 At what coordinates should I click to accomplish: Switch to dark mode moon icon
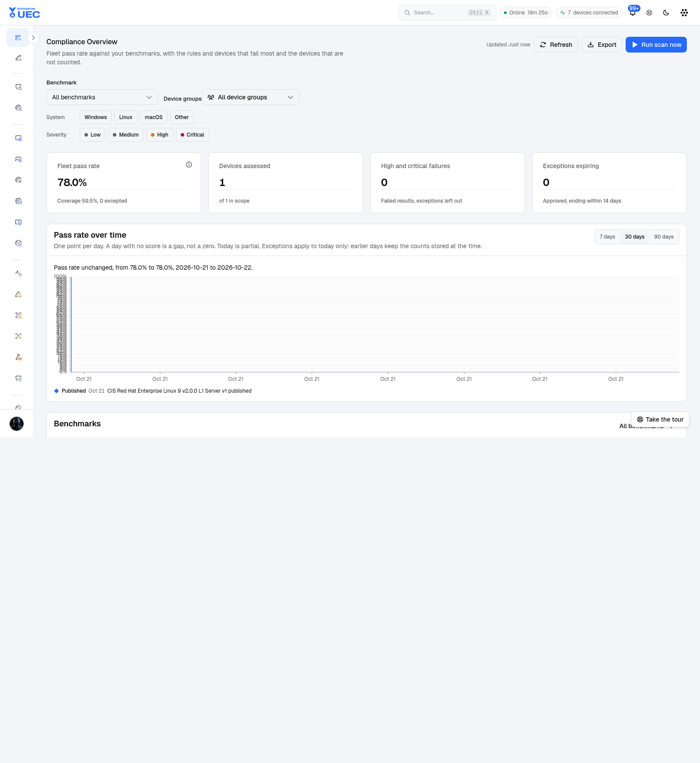coord(666,13)
